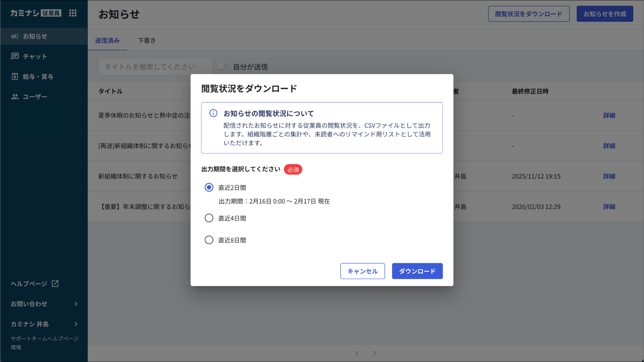This screenshot has width=644, height=362.
Task: Select the 直近8日間 radio option
Action: 209,240
